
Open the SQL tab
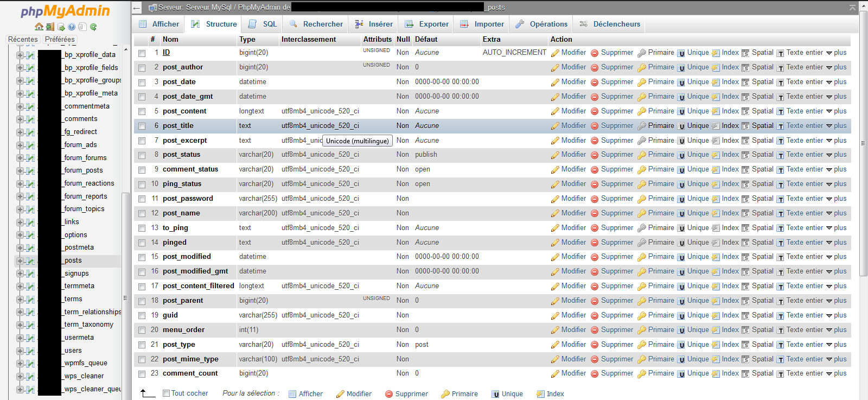(263, 24)
